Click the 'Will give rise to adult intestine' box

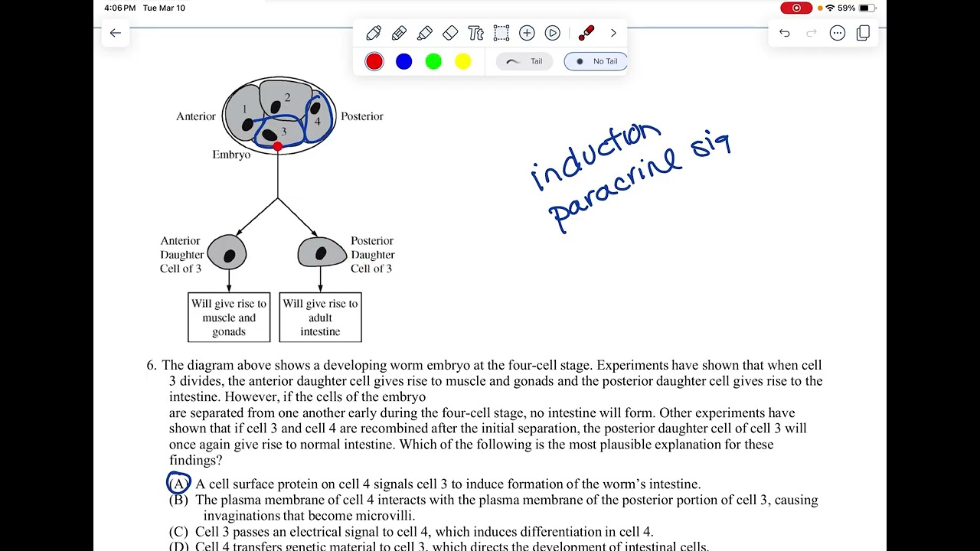coord(320,317)
